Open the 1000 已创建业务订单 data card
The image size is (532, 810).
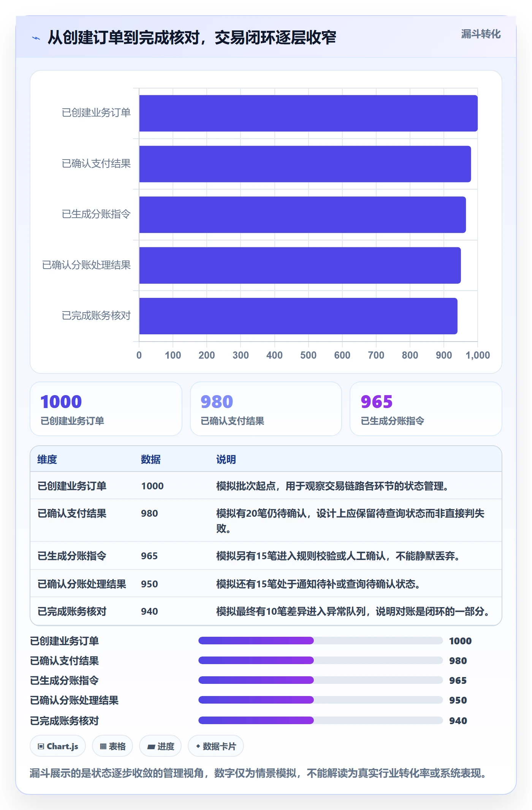[x=106, y=409]
